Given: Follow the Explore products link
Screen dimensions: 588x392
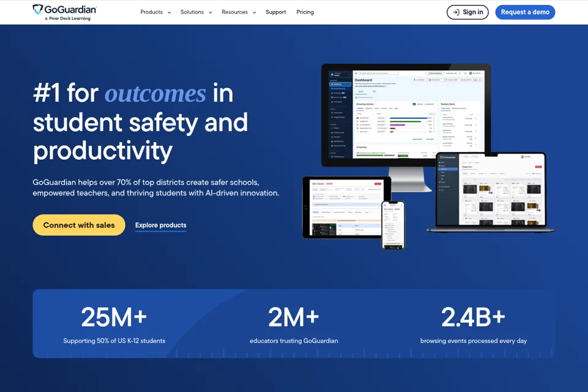Looking at the screenshot, I should pyautogui.click(x=160, y=225).
